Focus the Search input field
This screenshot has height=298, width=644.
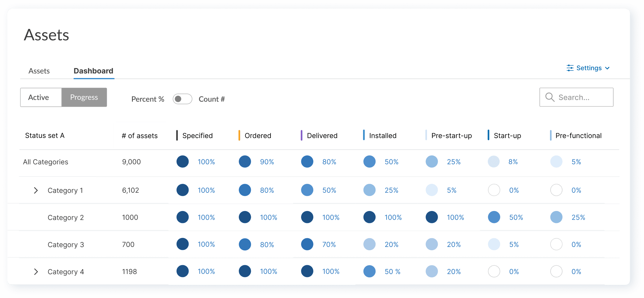[576, 97]
